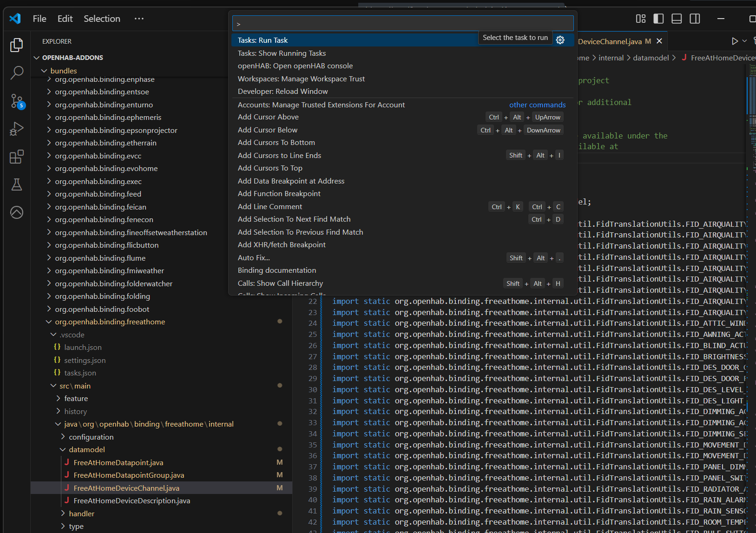The width and height of the screenshot is (756, 533).
Task: Select Tasks: Run Task command
Action: tap(403, 40)
